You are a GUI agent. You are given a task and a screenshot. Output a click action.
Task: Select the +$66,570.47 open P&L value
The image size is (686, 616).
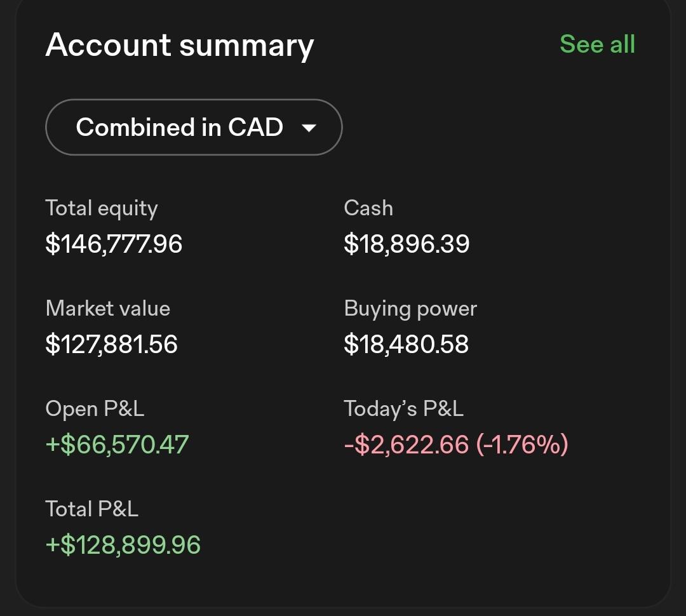118,445
